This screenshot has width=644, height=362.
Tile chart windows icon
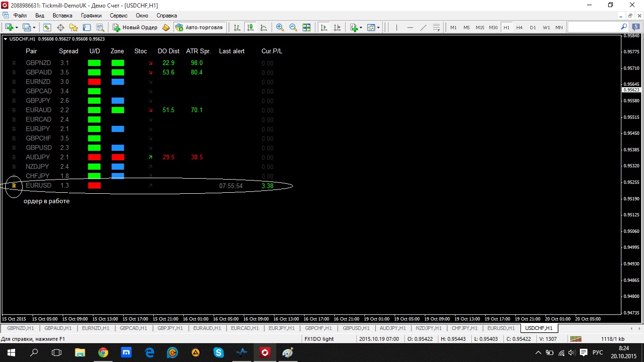pos(306,27)
